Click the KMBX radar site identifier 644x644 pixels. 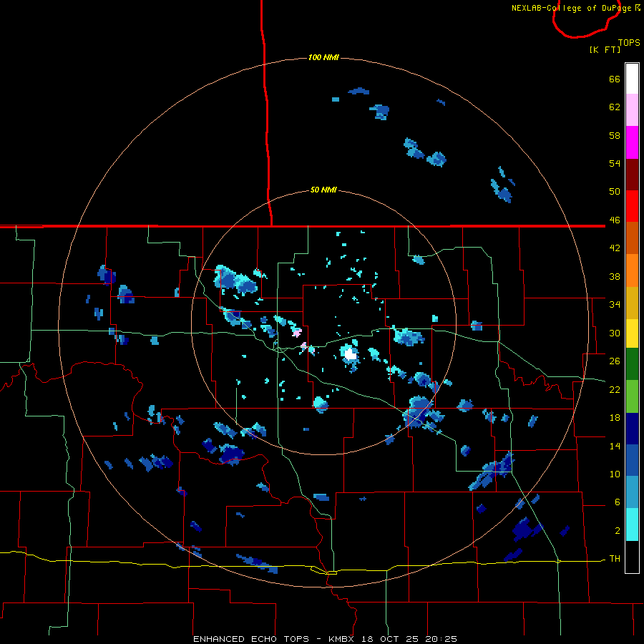click(341, 639)
